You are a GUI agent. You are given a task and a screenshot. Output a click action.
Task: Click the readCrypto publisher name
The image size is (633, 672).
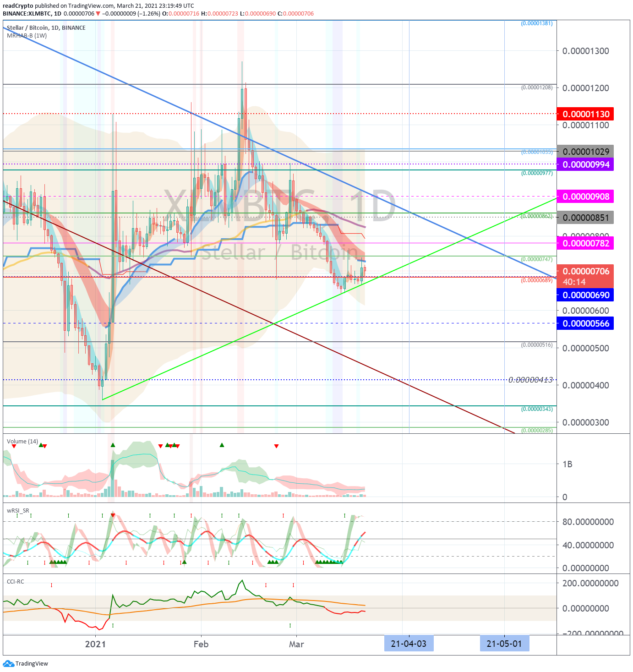pos(18,6)
